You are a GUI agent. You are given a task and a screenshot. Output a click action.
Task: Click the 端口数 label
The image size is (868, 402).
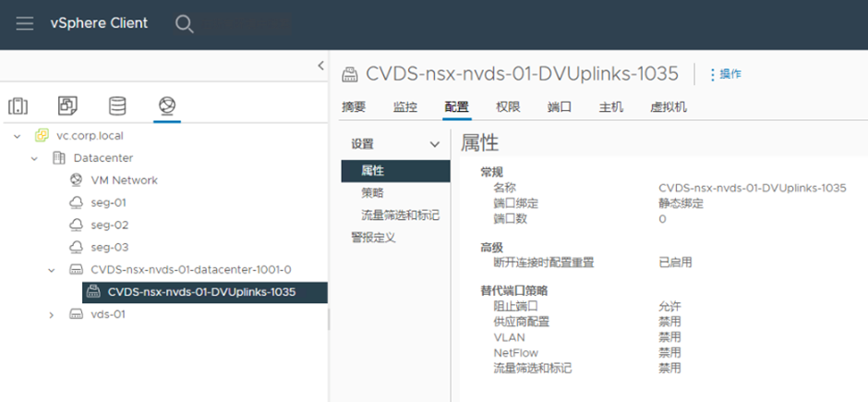511,219
